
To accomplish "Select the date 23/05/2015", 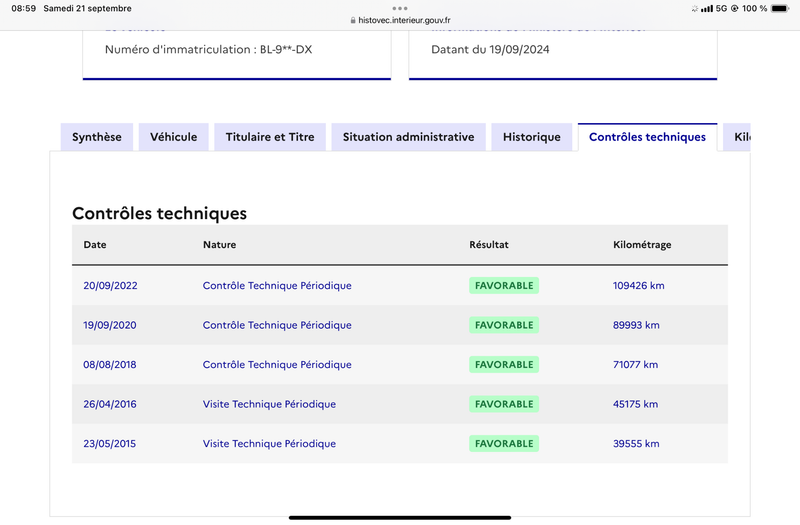I will click(x=110, y=443).
